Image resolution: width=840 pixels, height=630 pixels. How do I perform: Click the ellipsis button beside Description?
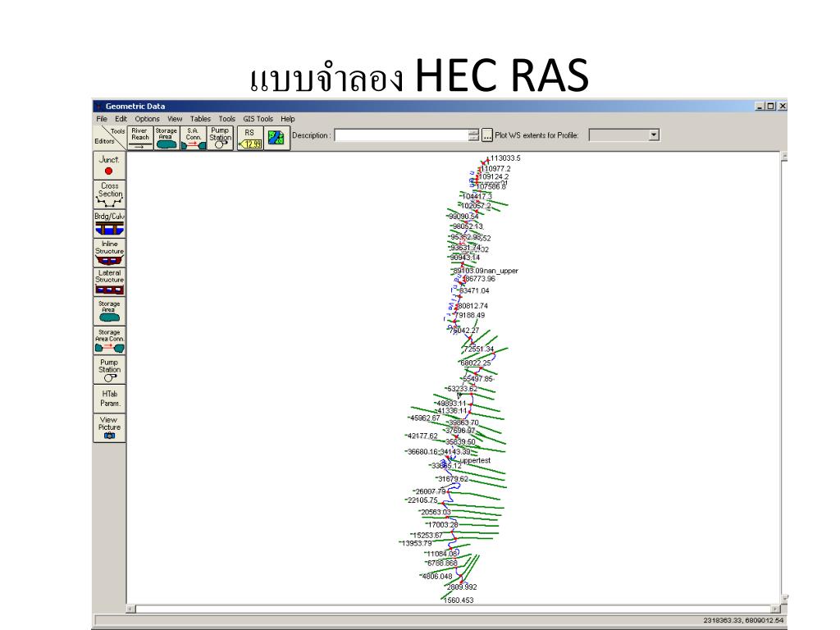click(x=487, y=135)
